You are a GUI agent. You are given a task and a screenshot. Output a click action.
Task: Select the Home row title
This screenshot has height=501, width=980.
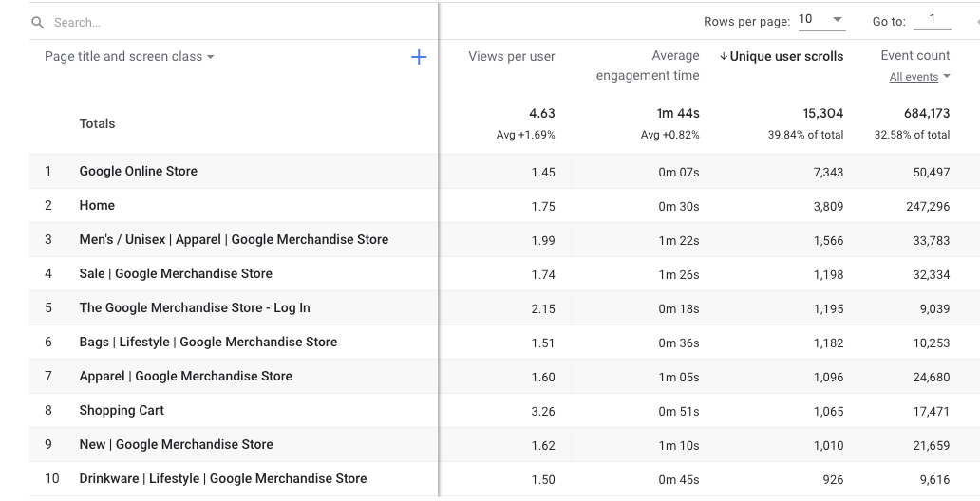pos(97,206)
